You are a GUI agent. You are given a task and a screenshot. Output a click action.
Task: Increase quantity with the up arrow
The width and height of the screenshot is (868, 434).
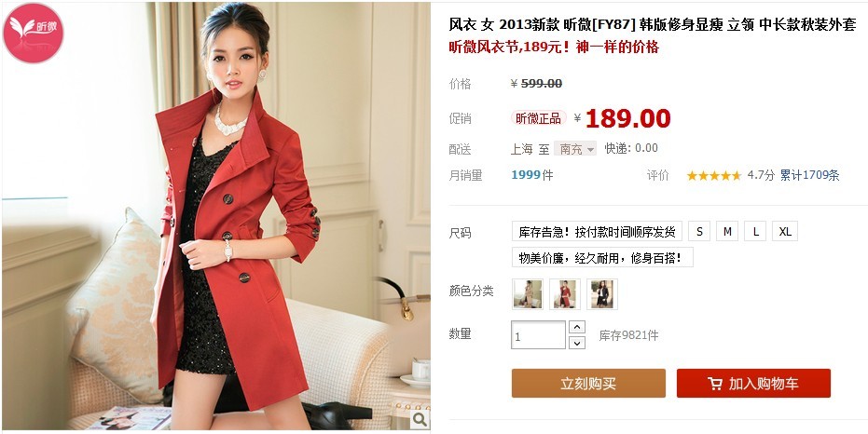pyautogui.click(x=577, y=327)
